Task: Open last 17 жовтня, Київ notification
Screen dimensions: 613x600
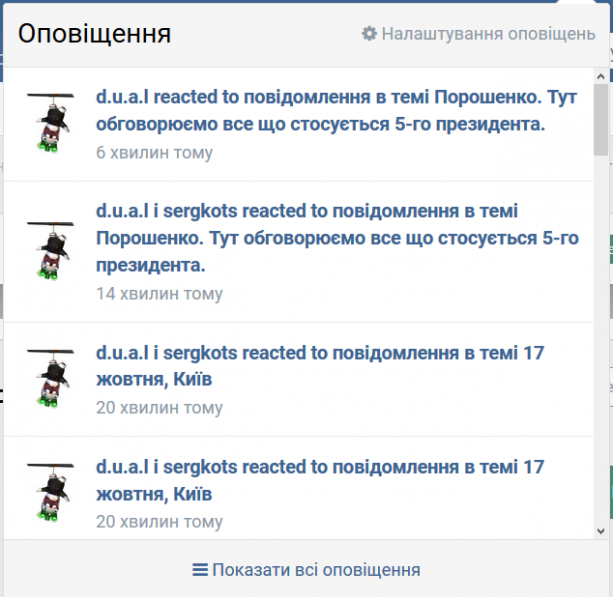Action: (x=320, y=480)
